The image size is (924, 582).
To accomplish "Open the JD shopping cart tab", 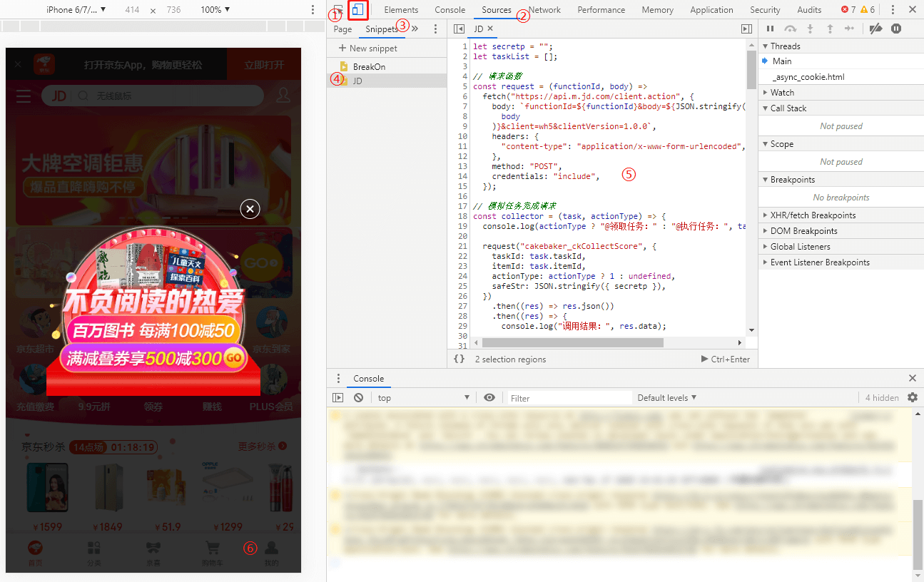I will point(212,553).
